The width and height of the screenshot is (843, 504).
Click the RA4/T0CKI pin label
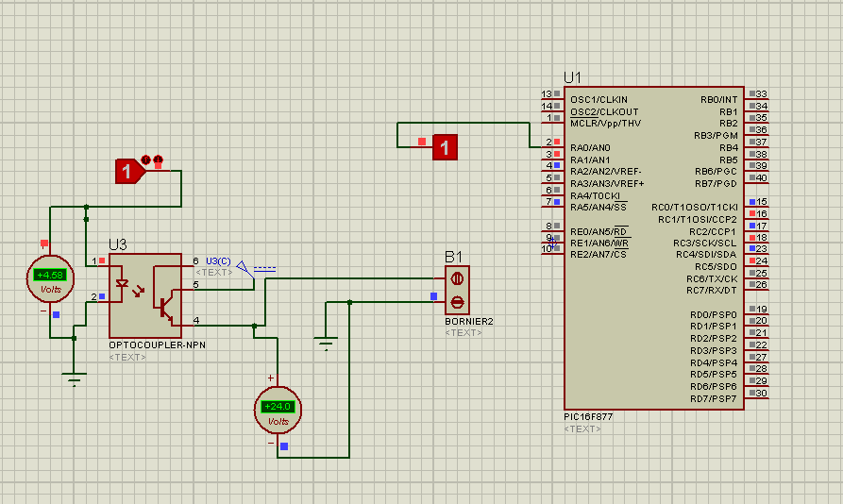tap(595, 195)
